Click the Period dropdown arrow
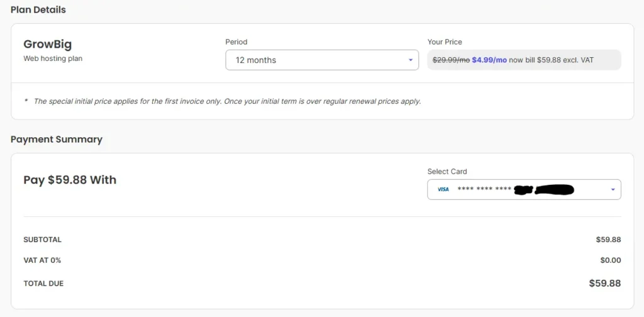The width and height of the screenshot is (644, 317). [410, 60]
